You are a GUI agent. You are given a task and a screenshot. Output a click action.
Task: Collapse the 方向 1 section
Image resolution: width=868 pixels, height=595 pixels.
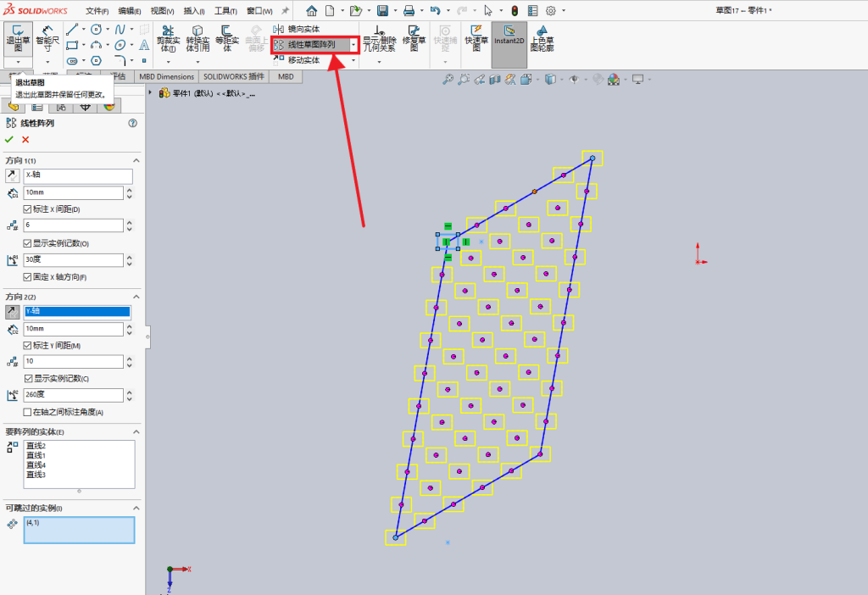click(136, 160)
